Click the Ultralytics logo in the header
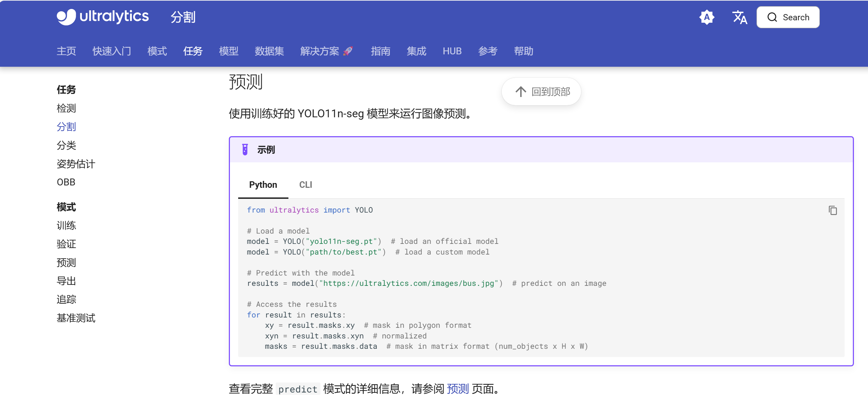 click(x=103, y=17)
